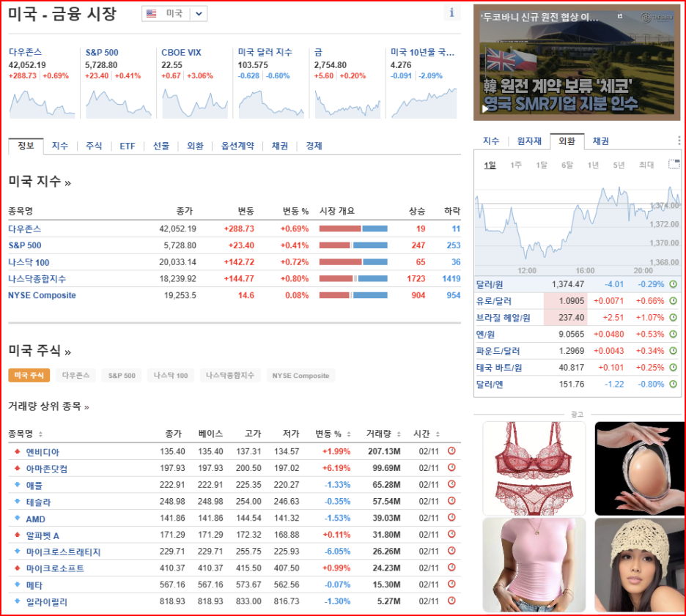The image size is (686, 616).
Task: Select the 나스닥종합지수 filter chip
Action: click(x=230, y=375)
